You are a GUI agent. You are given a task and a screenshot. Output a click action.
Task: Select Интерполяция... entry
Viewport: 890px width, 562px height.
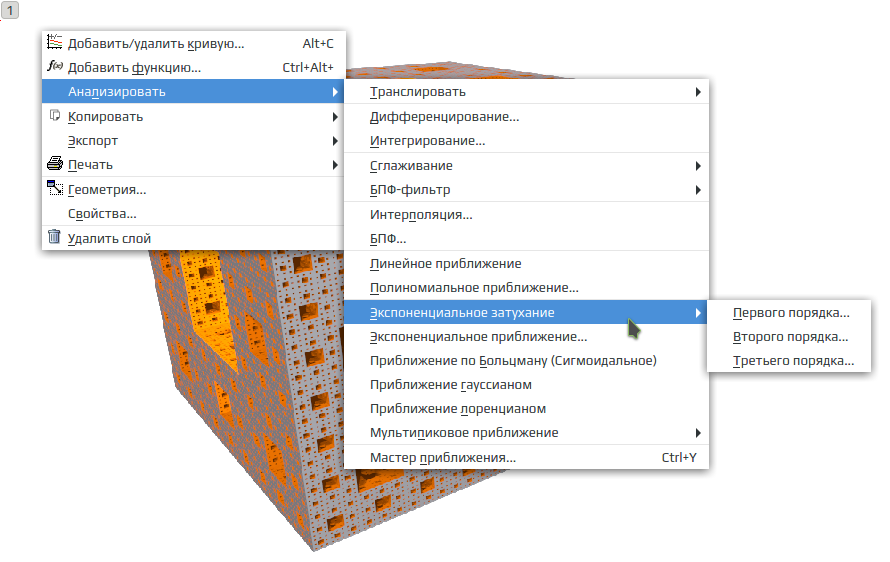527,215
